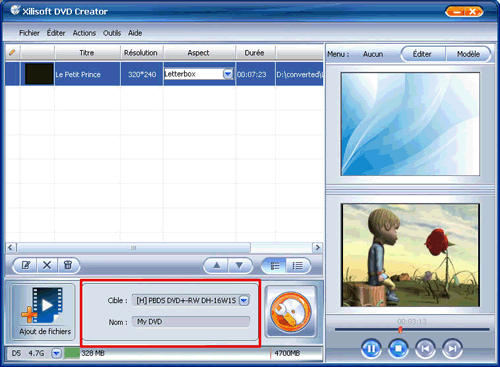This screenshot has height=367, width=500.
Task: Move the item down with arrow button
Action: [239, 265]
